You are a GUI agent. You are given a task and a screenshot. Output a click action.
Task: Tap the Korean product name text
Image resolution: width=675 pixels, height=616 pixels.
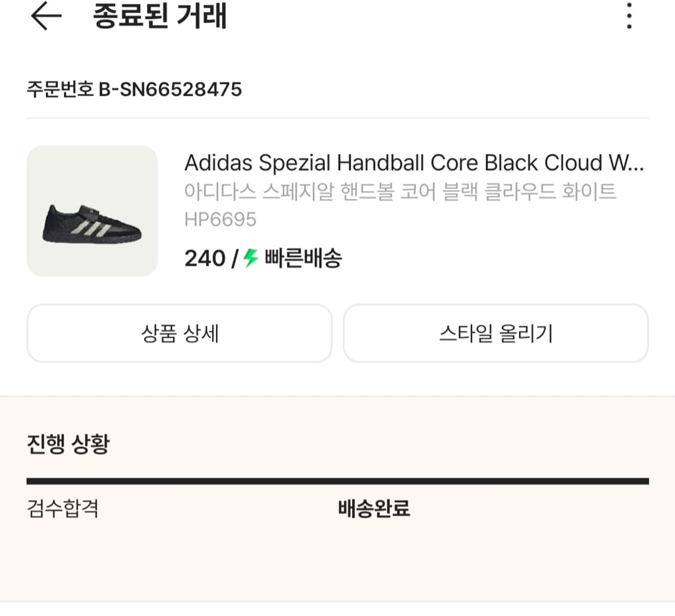(399, 191)
